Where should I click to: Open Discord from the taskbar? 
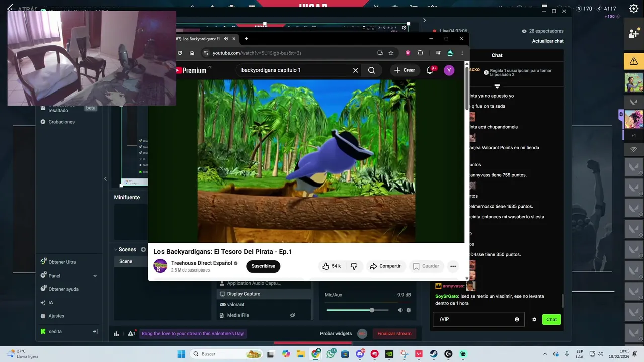pos(360,354)
